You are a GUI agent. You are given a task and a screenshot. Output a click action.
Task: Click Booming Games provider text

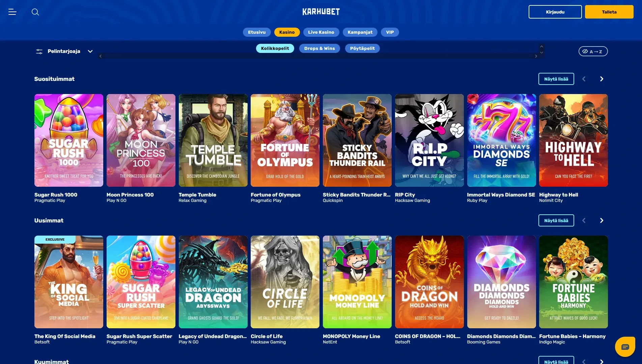(x=483, y=342)
